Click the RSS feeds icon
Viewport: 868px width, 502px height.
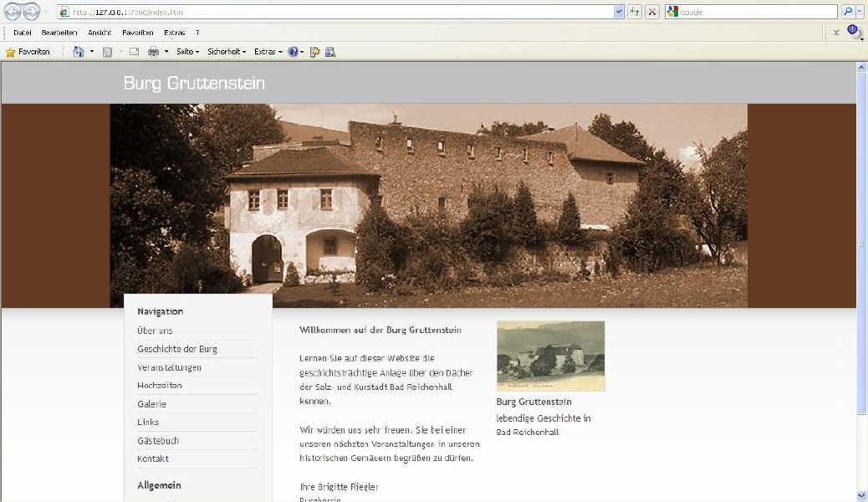click(107, 52)
